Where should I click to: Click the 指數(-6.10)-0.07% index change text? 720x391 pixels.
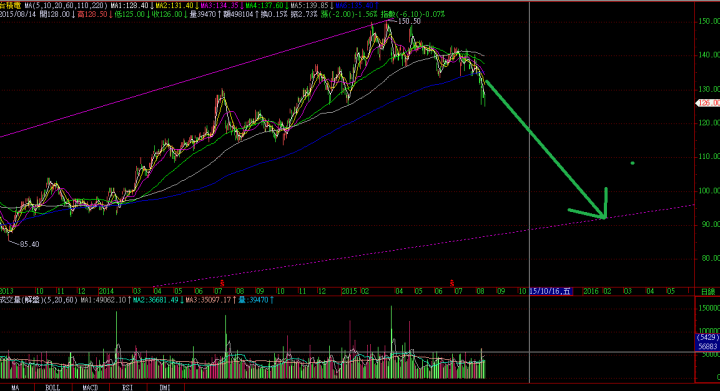(412, 14)
